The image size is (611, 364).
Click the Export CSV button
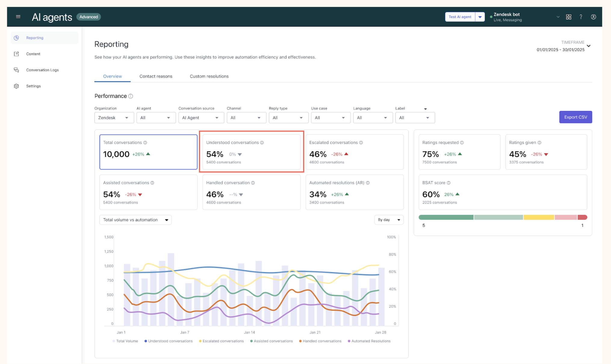575,117
